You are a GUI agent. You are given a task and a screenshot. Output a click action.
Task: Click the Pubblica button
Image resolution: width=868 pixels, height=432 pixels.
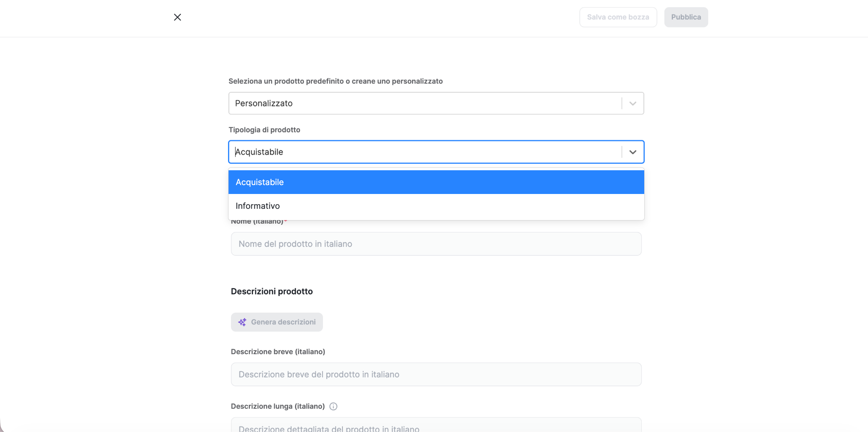coord(686,17)
